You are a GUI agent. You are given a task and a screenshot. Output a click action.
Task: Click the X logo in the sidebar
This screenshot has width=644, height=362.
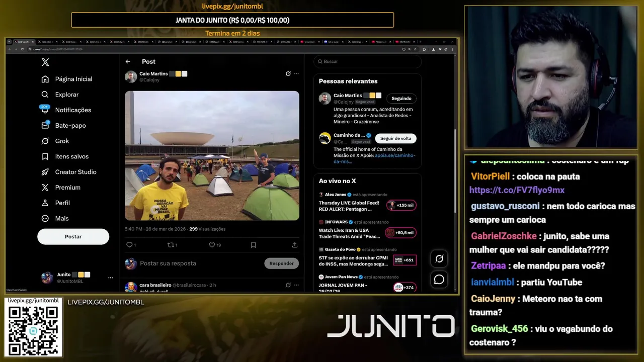coord(45,62)
